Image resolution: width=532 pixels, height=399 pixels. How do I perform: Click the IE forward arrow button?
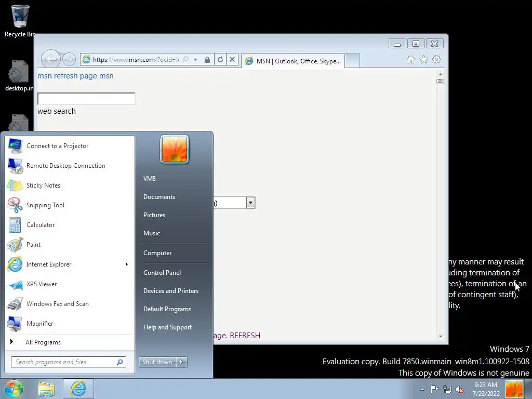pos(69,59)
